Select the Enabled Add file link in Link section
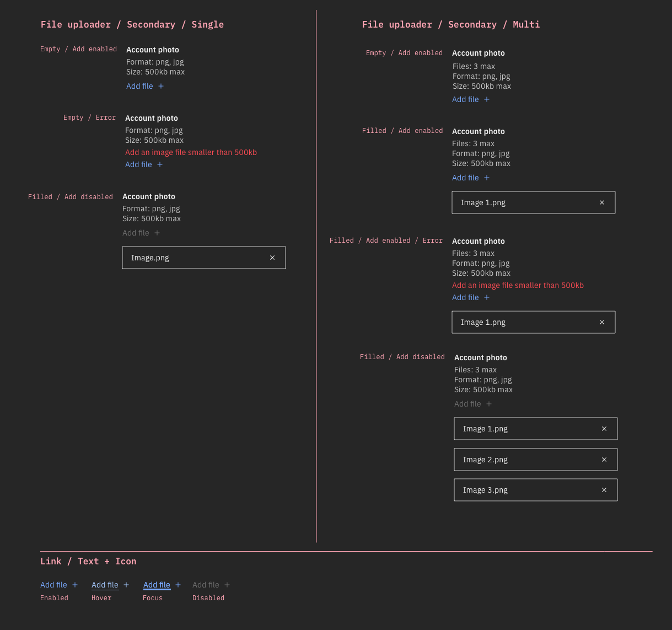Image resolution: width=672 pixels, height=630 pixels. click(53, 584)
